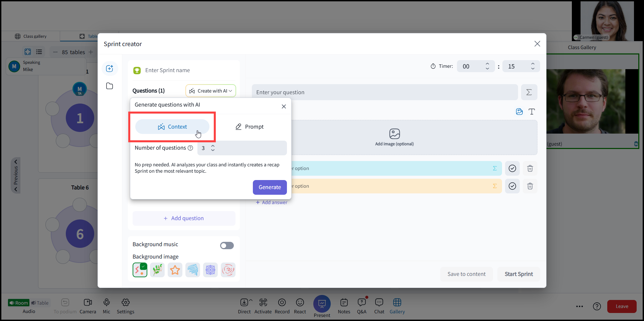This screenshot has width=644, height=321.
Task: Open the Q&A icon in bottom toolbar
Action: click(362, 306)
